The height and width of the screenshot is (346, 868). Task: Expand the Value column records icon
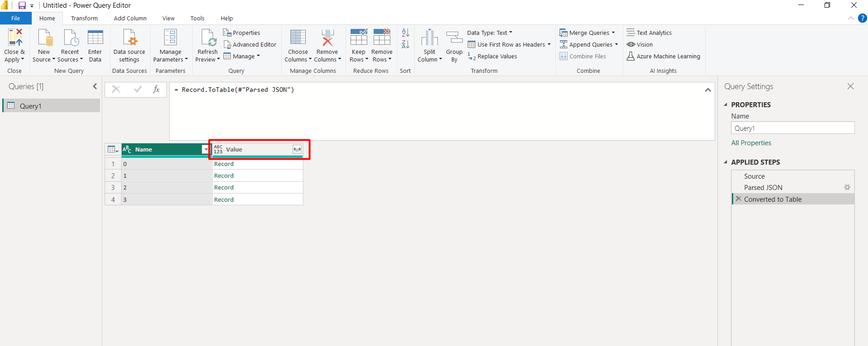[297, 150]
